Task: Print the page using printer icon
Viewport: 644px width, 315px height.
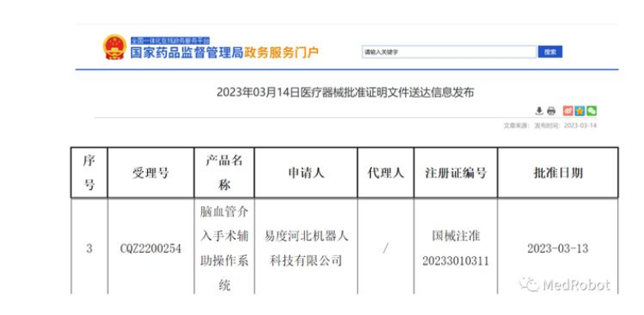Action: click(551, 110)
